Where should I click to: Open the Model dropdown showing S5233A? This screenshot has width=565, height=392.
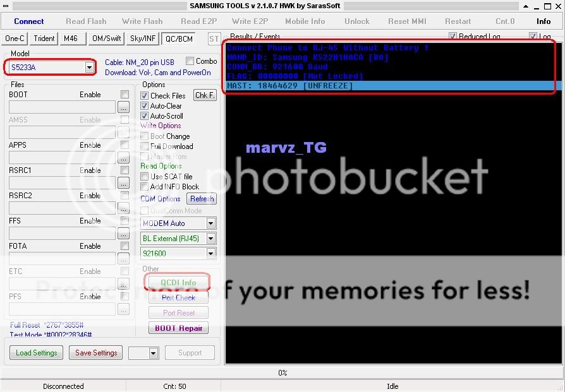(89, 68)
